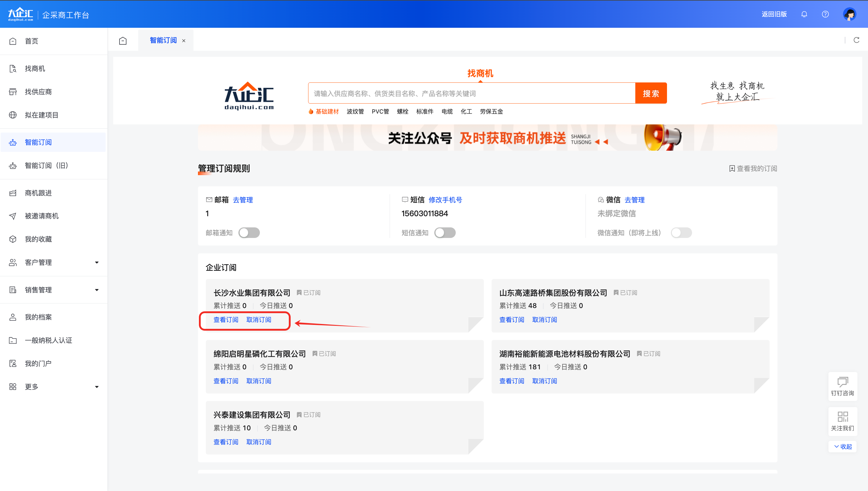Viewport: 868px width, 491px height.
Task: Click the 找供应商 storefront icon
Action: pos(13,92)
